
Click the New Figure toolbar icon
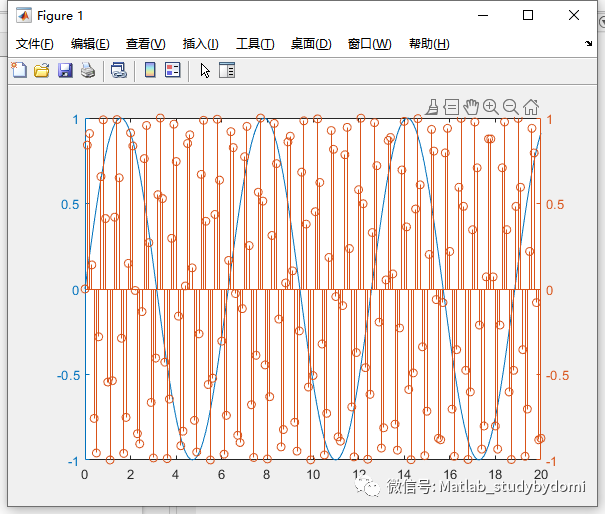(19, 70)
